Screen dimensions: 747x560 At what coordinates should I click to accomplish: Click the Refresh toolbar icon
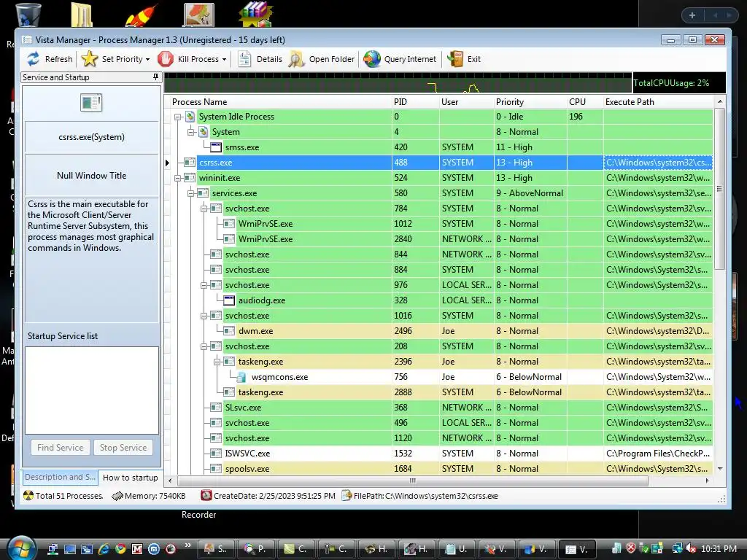point(34,59)
